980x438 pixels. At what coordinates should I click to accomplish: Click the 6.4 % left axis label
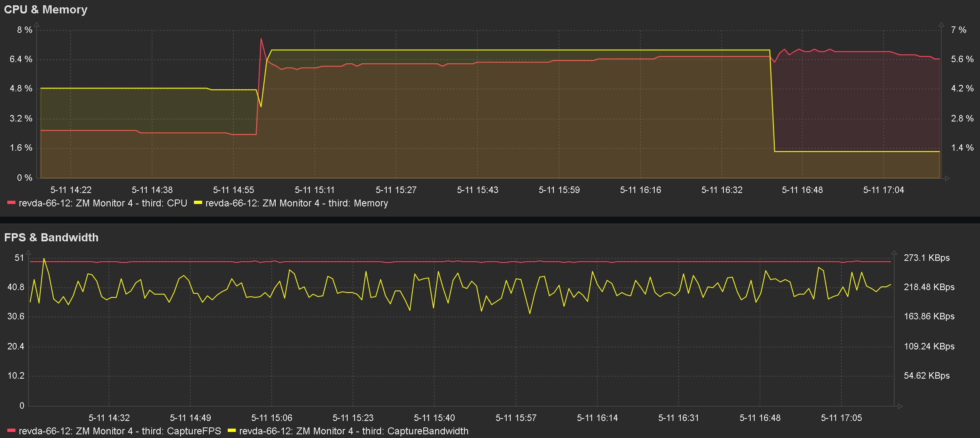[21, 59]
